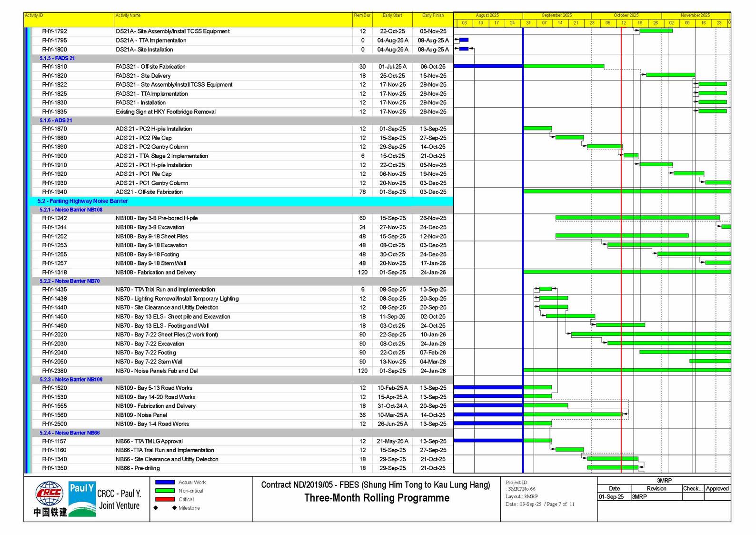The height and width of the screenshot is (535, 756).
Task: Click the Early Start column header
Action: (x=392, y=20)
